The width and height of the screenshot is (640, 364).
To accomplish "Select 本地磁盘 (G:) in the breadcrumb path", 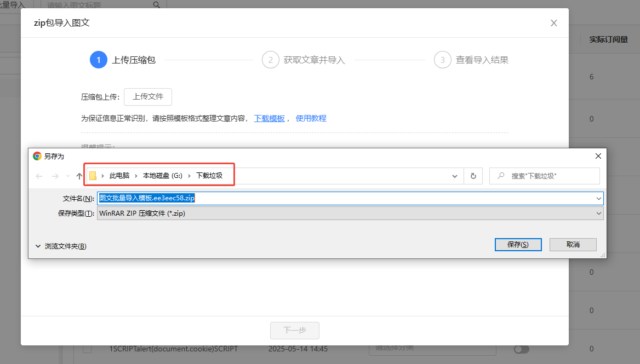I will tap(162, 176).
